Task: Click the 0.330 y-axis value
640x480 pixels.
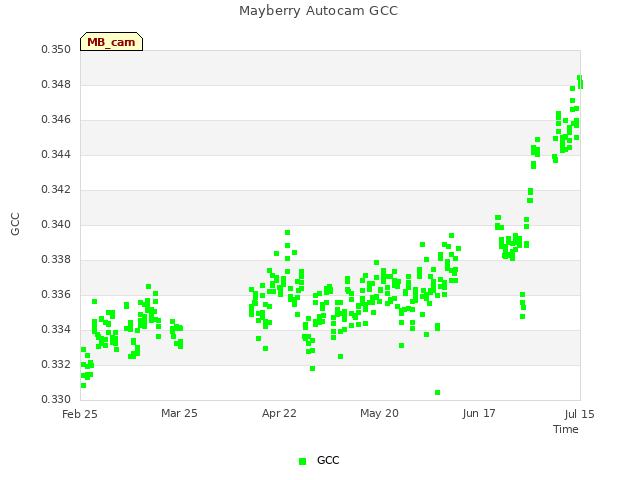Action: point(56,399)
